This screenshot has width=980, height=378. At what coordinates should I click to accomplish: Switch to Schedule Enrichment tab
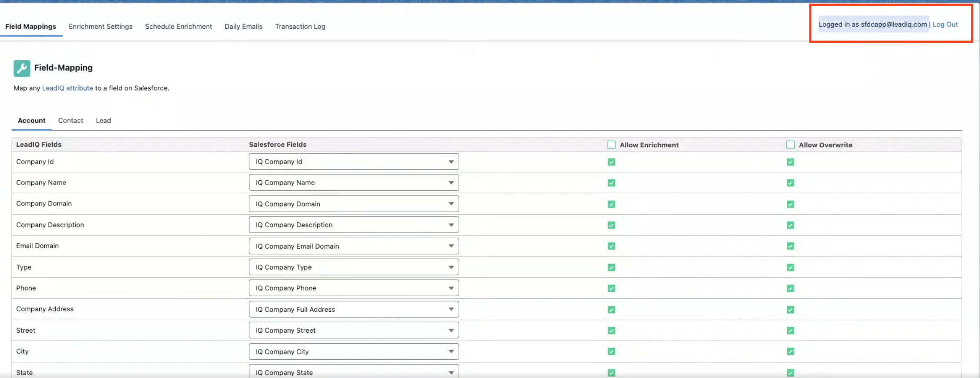[178, 27]
